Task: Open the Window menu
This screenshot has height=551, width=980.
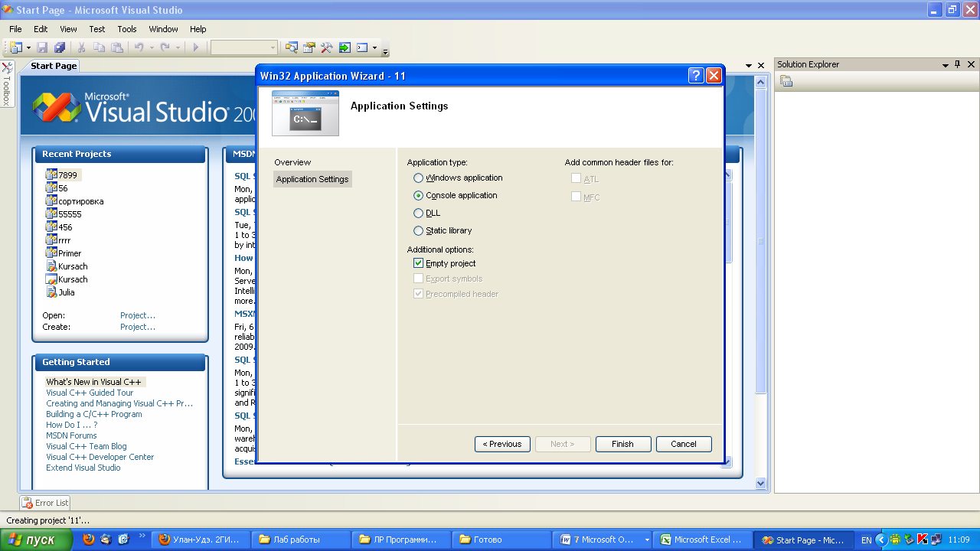Action: pos(163,29)
